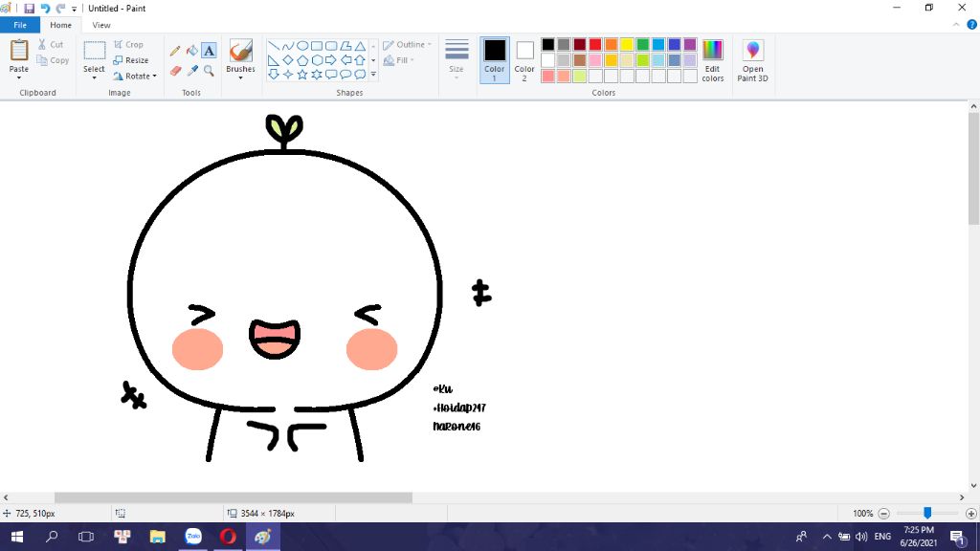Click the Brushes button

coord(240,56)
